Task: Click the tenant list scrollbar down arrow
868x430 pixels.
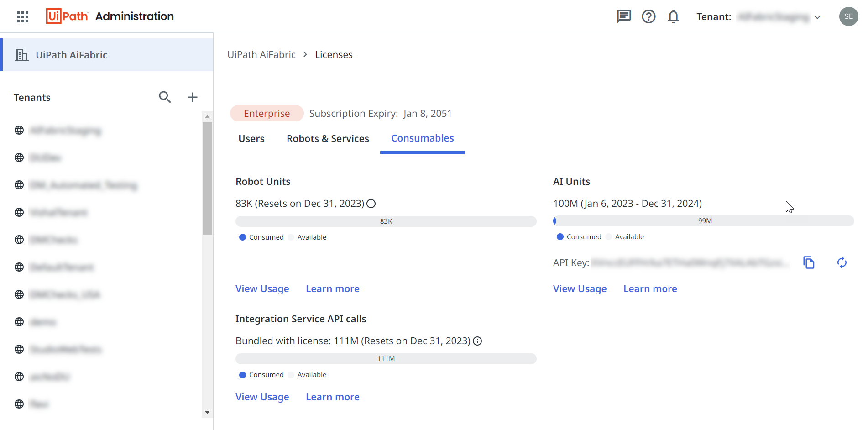Action: (207, 412)
